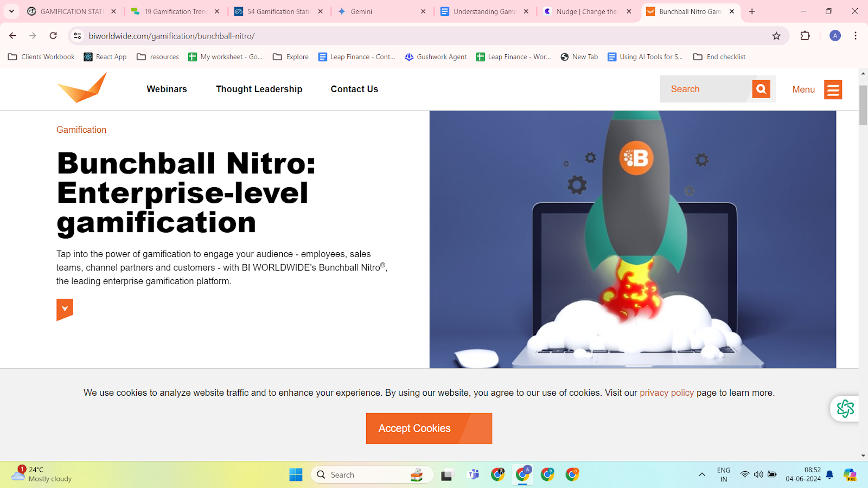Click the site Search input field
Viewport: 868px width, 488px height.
tap(706, 89)
